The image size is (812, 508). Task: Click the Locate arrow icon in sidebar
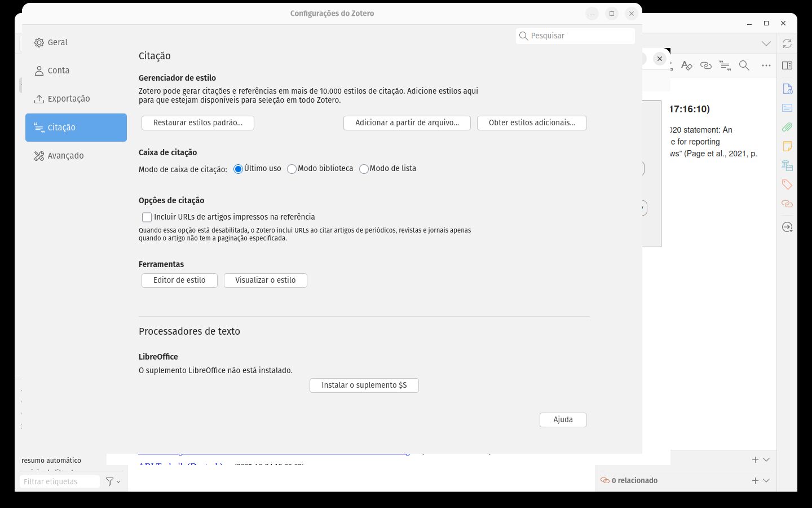point(787,227)
